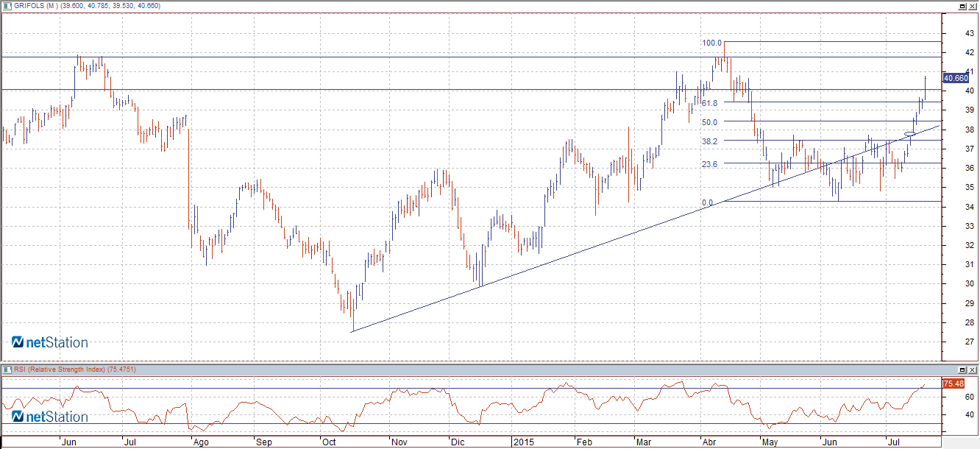This screenshot has width=980, height=449.
Task: Maximize the GRIFOLS price chart panel
Action: (x=962, y=6)
